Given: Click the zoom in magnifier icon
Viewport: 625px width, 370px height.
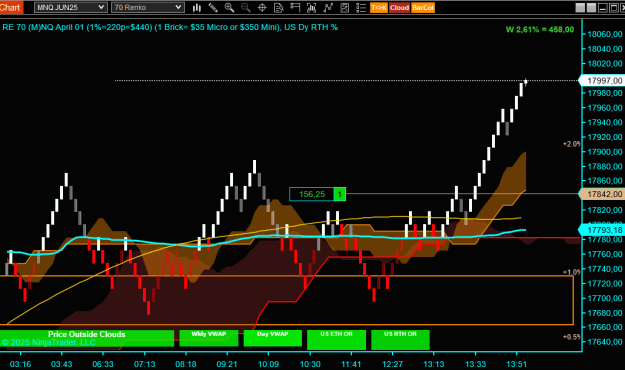Looking at the screenshot, I should click(x=229, y=7).
